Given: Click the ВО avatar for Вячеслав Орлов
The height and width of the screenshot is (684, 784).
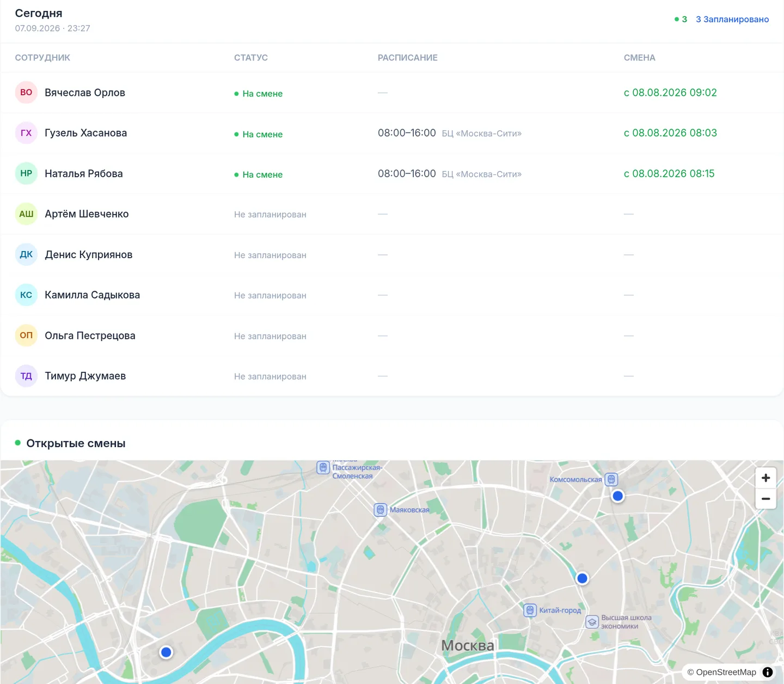Looking at the screenshot, I should 26,93.
